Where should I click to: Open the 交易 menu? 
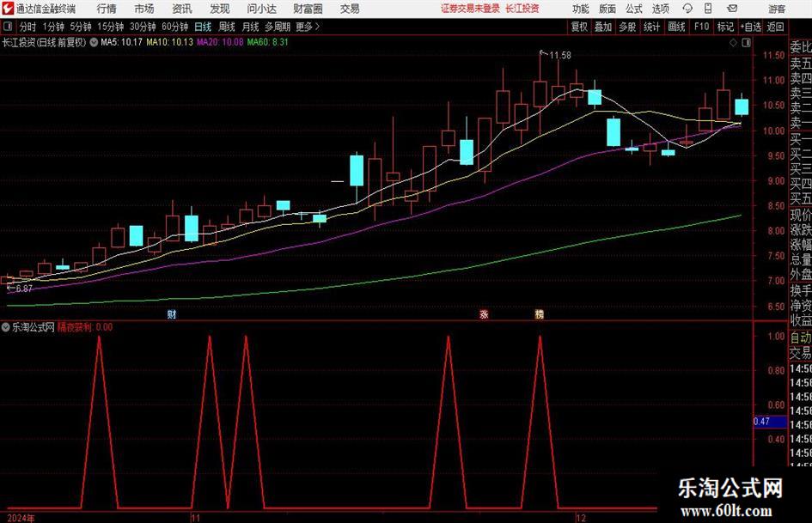pos(350,9)
